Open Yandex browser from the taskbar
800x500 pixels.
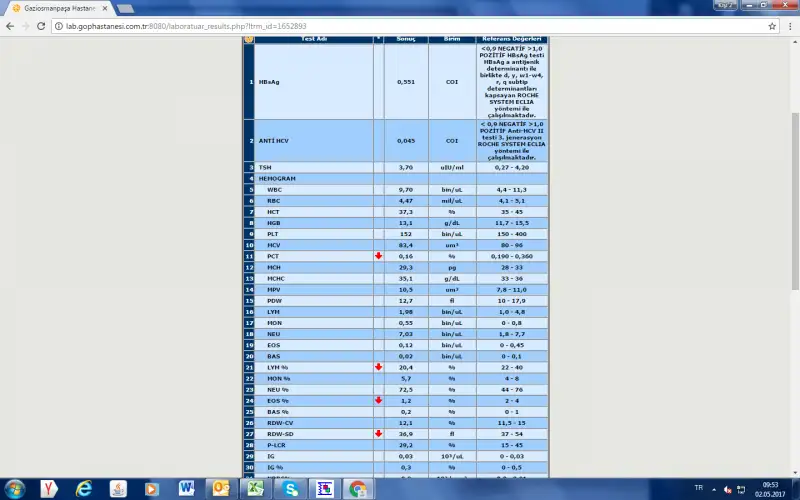[x=48, y=488]
